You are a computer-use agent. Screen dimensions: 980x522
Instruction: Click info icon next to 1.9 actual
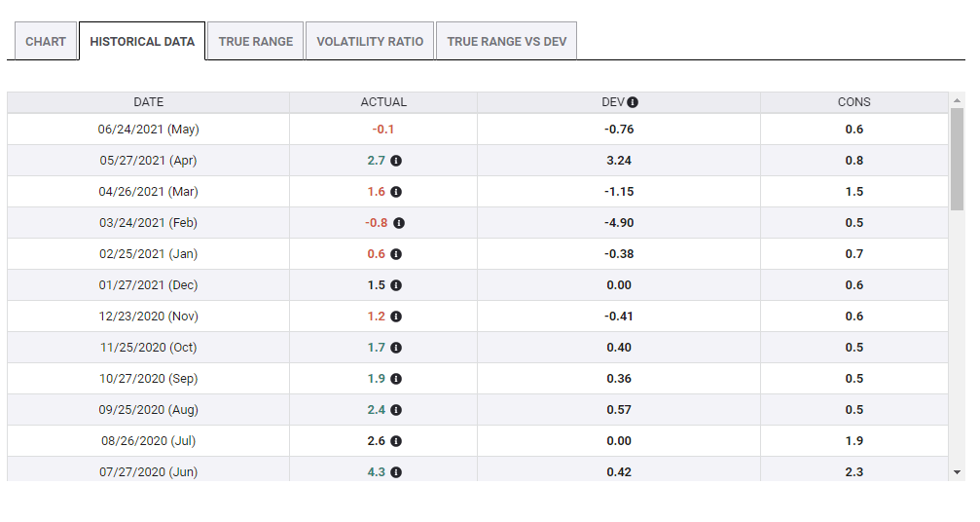pyautogui.click(x=397, y=379)
